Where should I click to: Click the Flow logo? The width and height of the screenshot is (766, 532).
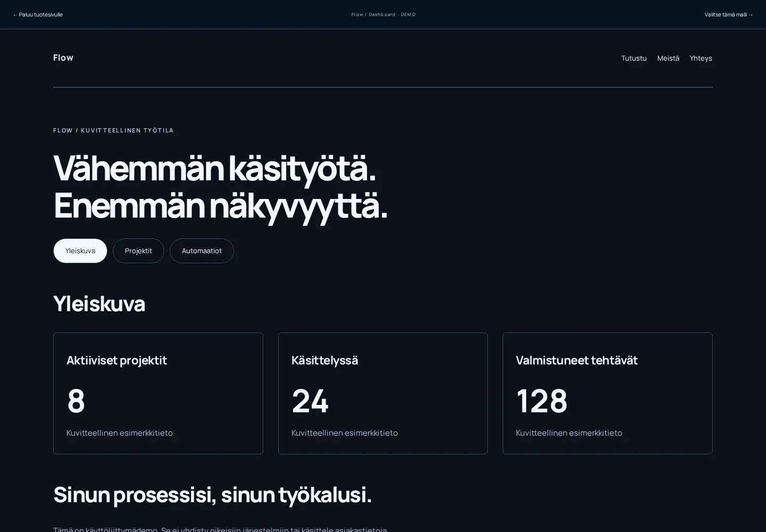63,57
